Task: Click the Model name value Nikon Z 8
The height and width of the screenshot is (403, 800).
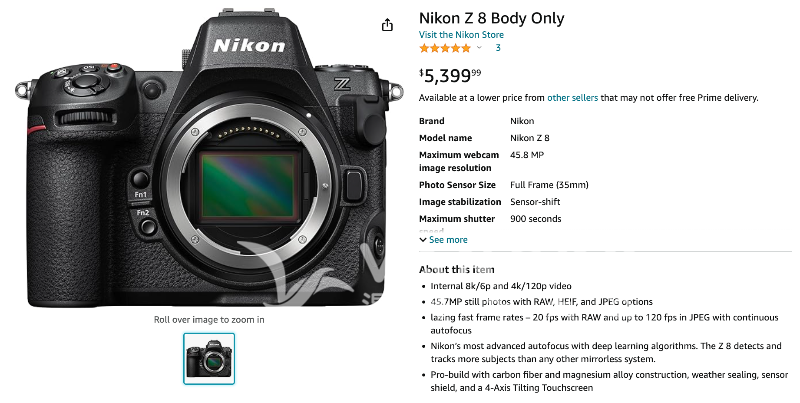Action: pyautogui.click(x=530, y=138)
